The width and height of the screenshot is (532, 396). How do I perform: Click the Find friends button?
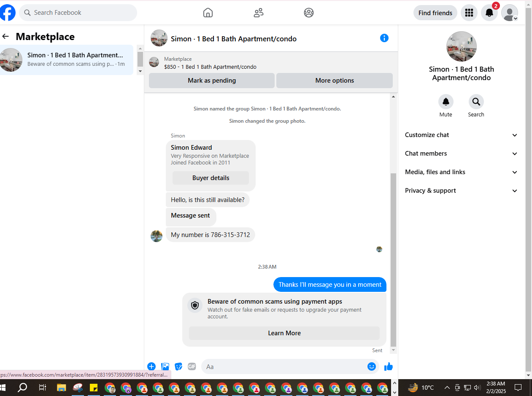pyautogui.click(x=435, y=13)
